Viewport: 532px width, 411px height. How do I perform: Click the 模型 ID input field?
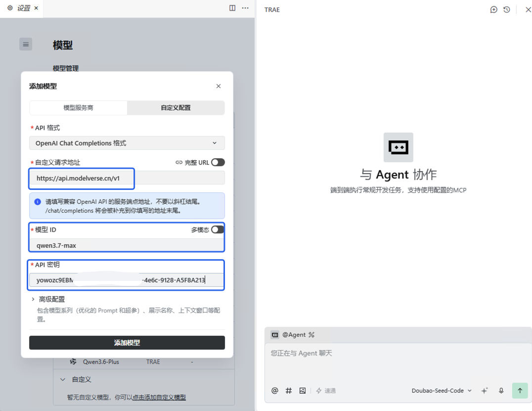(x=127, y=245)
